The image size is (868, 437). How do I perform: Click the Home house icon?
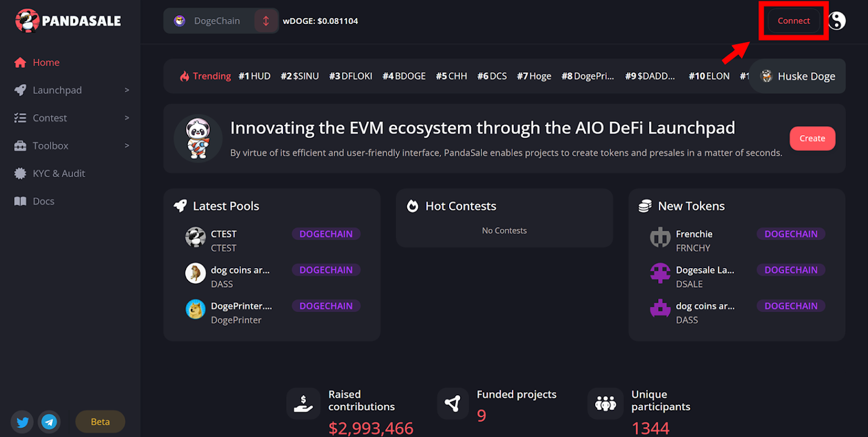[x=20, y=62]
